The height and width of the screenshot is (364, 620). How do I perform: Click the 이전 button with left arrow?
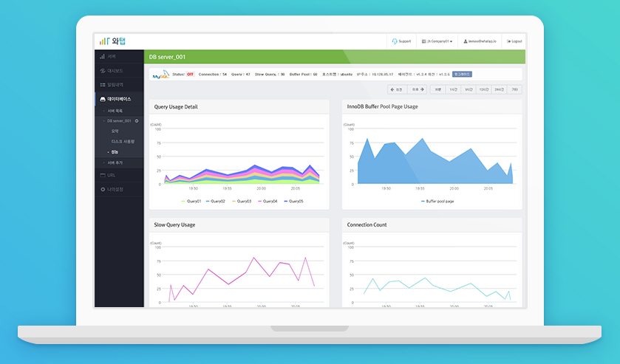pos(397,90)
